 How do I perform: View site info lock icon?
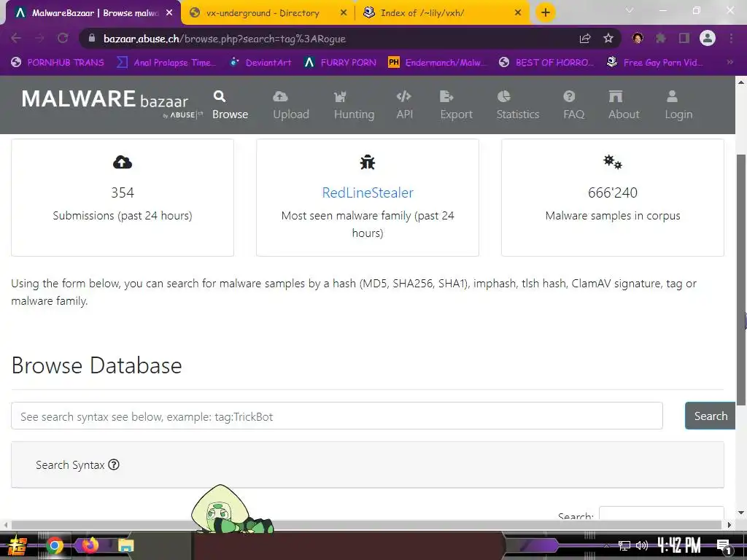pyautogui.click(x=93, y=39)
